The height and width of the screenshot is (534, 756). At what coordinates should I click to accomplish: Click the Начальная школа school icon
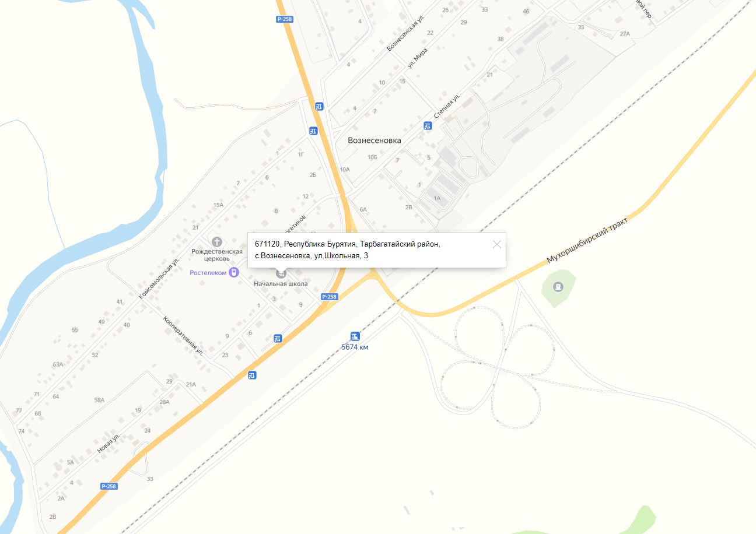[281, 273]
